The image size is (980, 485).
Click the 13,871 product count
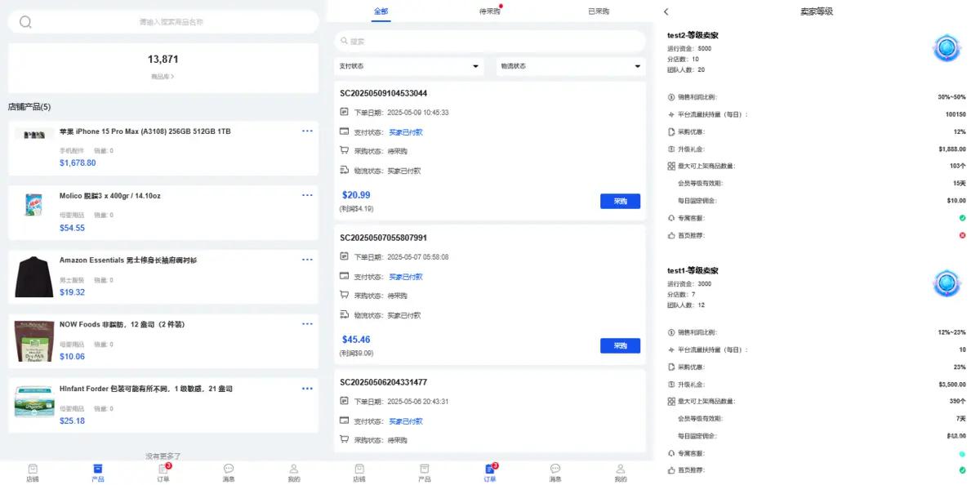click(x=163, y=60)
